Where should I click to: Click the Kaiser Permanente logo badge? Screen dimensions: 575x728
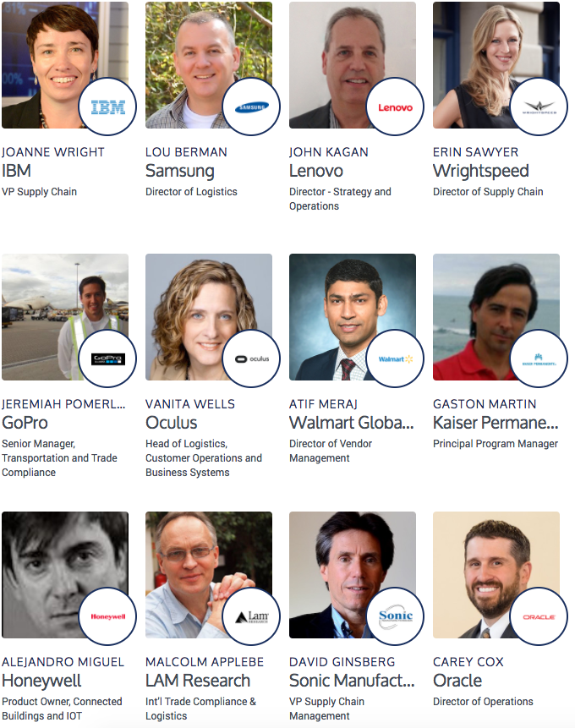point(539,359)
